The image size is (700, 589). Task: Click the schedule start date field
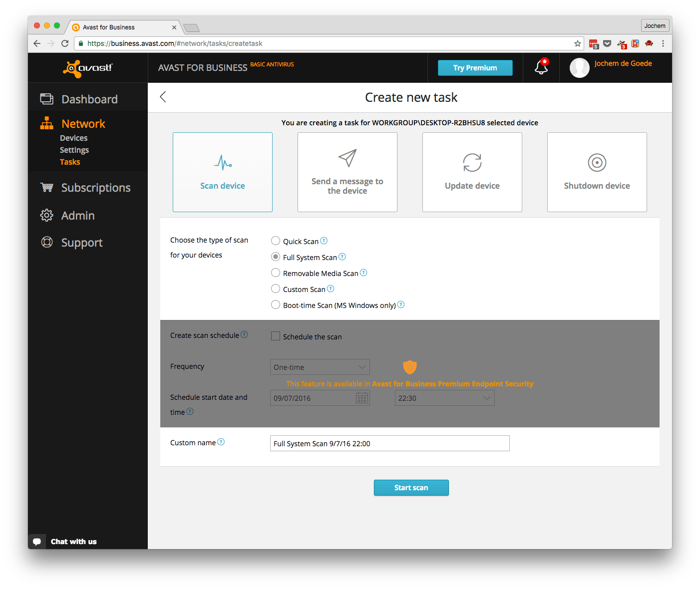click(x=320, y=398)
